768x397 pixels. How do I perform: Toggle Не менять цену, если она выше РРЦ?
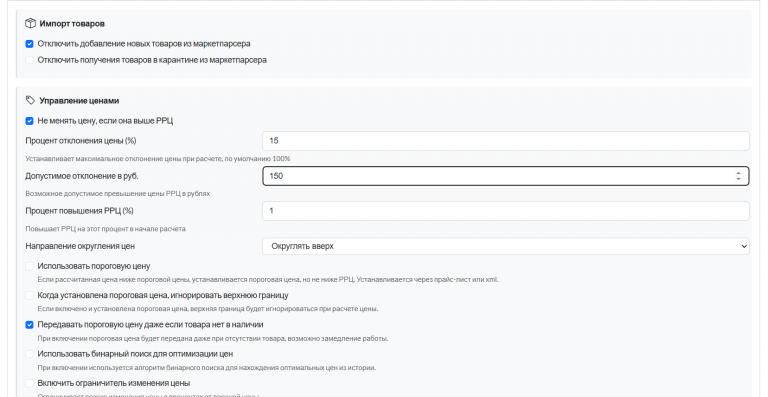[29, 120]
